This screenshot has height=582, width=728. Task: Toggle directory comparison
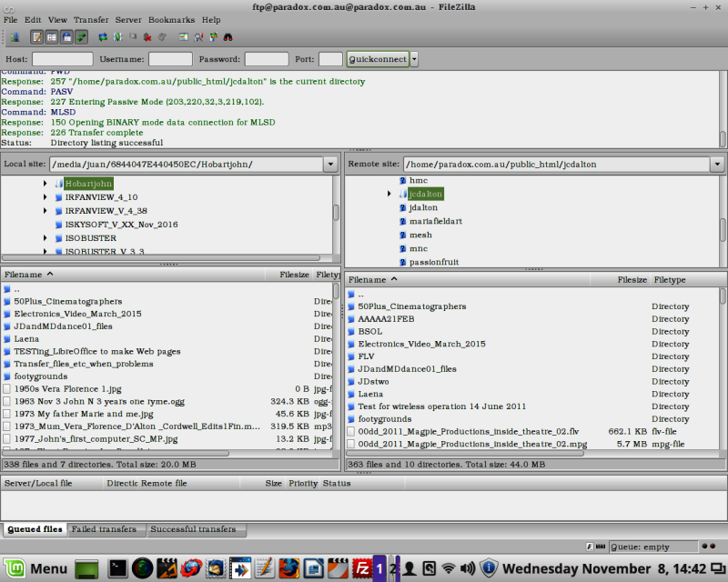(198, 37)
